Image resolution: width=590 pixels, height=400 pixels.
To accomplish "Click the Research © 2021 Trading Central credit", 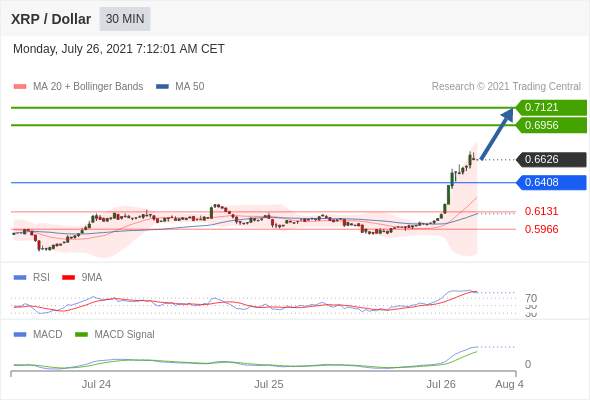I will tap(506, 87).
